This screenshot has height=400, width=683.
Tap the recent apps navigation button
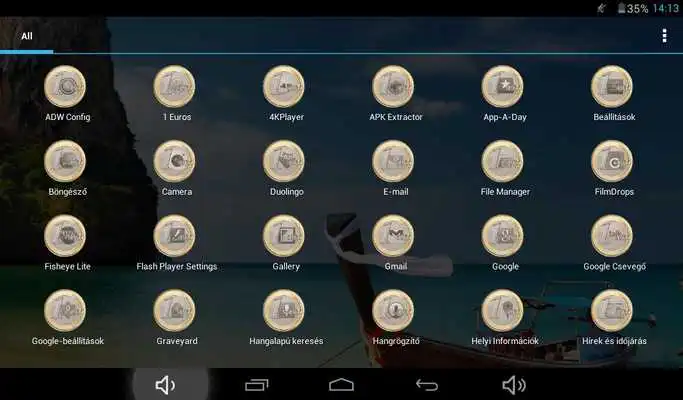(257, 385)
